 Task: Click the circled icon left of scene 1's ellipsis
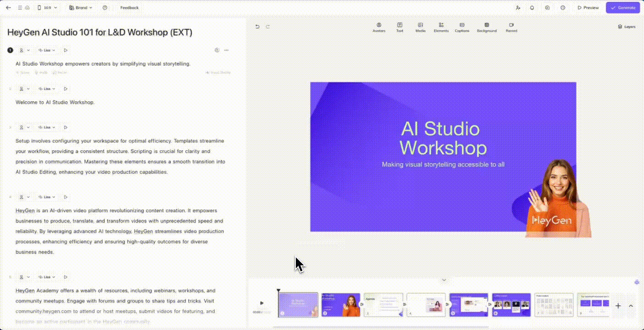click(217, 50)
